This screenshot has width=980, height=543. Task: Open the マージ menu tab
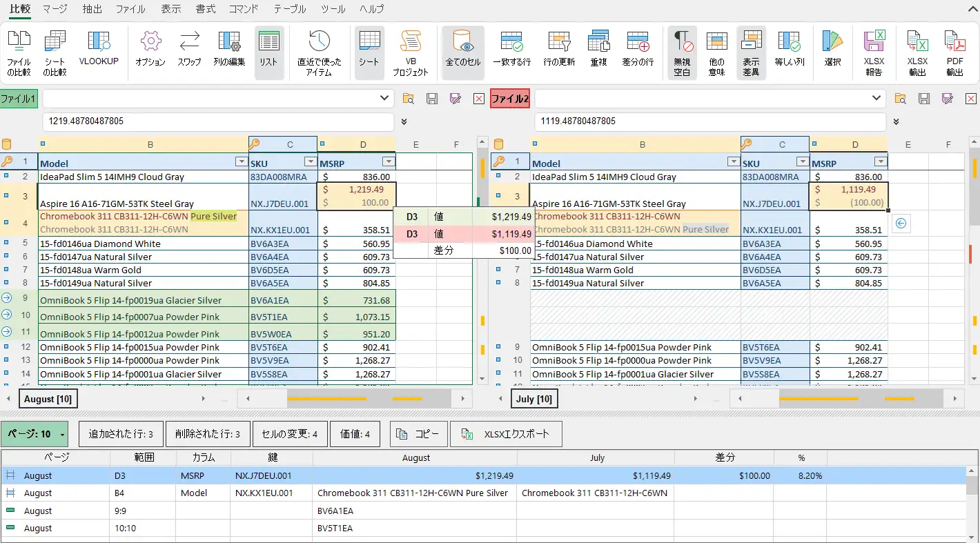[x=55, y=10]
